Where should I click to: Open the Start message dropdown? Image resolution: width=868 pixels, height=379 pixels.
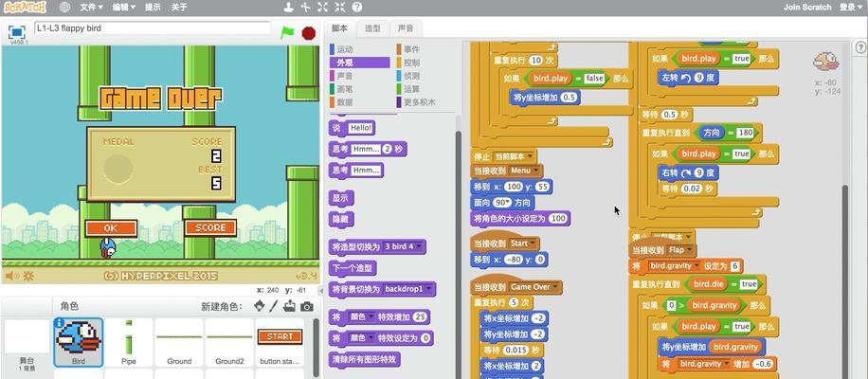coord(522,243)
